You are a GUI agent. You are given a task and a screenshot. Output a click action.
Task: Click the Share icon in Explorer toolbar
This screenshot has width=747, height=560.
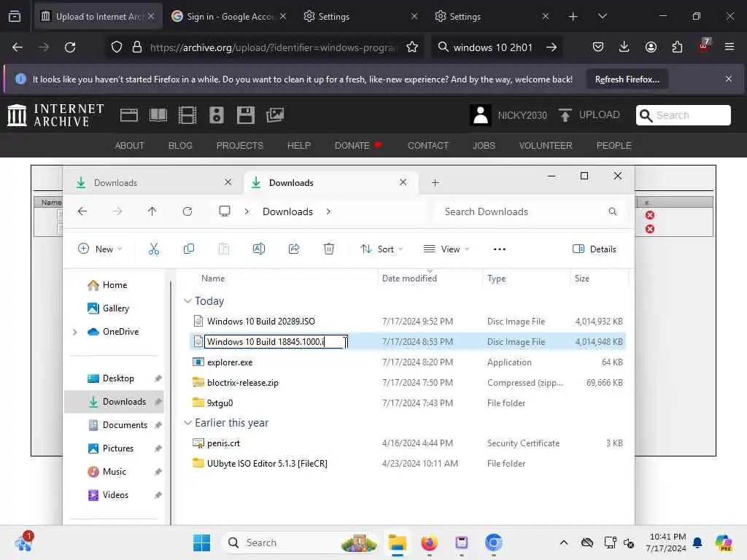coord(294,249)
